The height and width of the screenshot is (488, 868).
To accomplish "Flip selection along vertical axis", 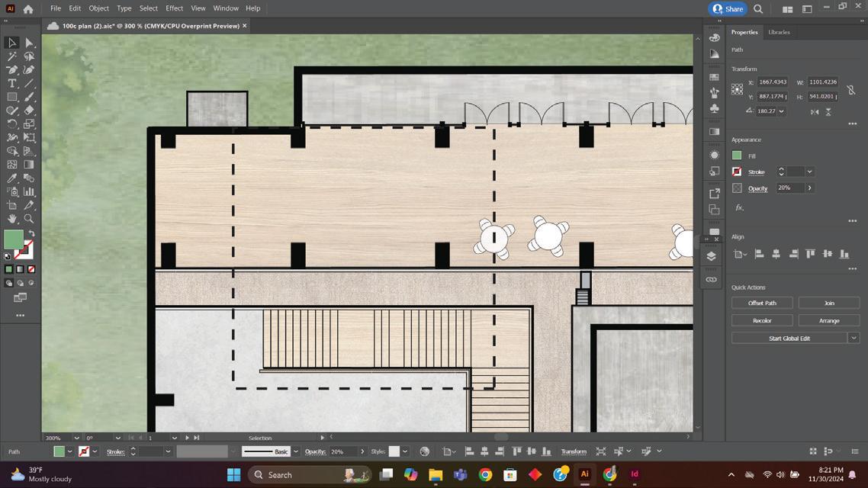I will [828, 112].
